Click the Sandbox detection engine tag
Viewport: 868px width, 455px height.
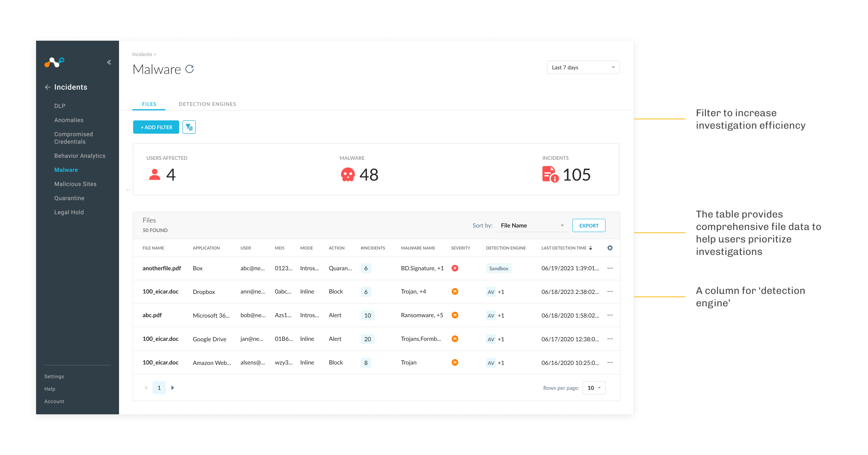[498, 268]
